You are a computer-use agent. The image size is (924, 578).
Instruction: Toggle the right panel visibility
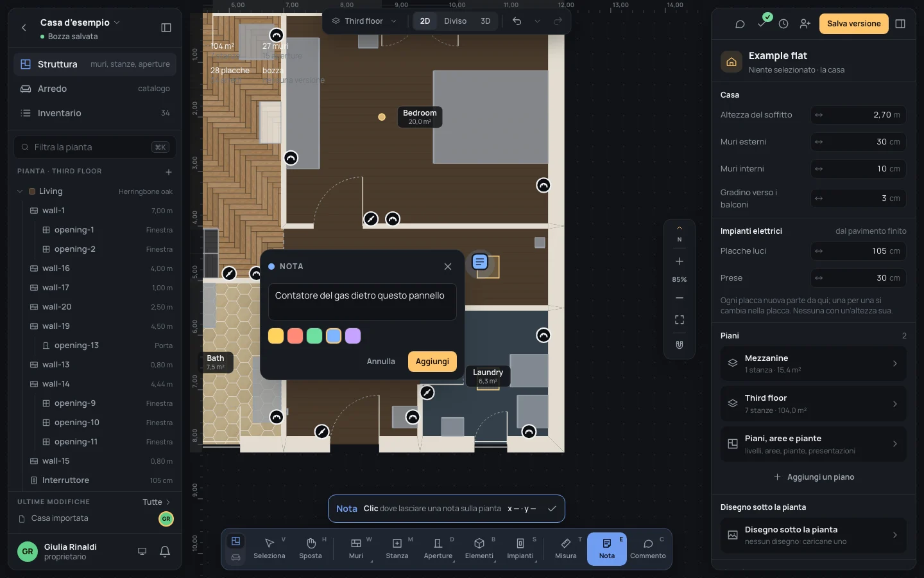coord(900,24)
